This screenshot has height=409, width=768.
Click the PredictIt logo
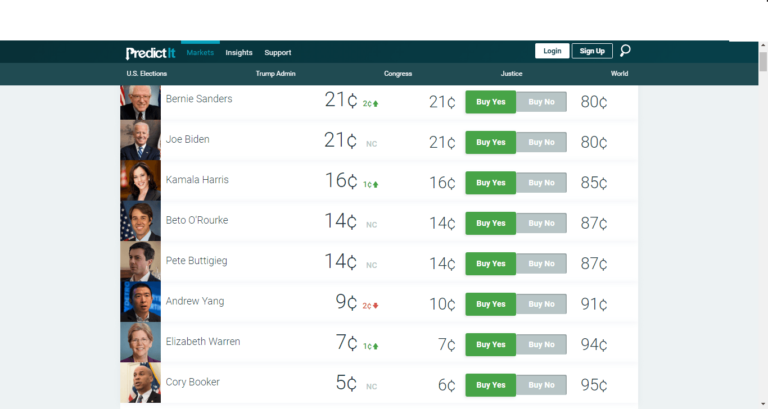[x=150, y=52]
